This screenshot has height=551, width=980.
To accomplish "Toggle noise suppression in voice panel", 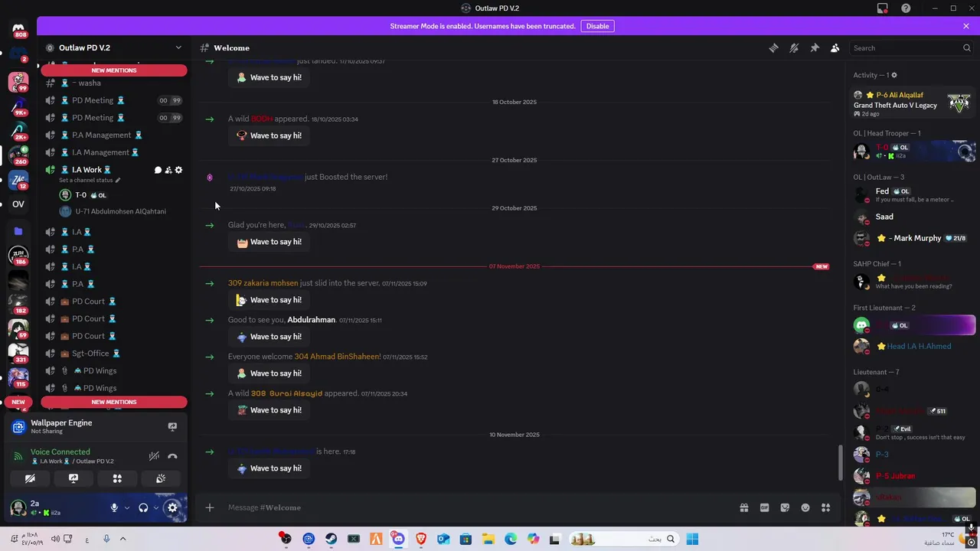I will (x=154, y=456).
